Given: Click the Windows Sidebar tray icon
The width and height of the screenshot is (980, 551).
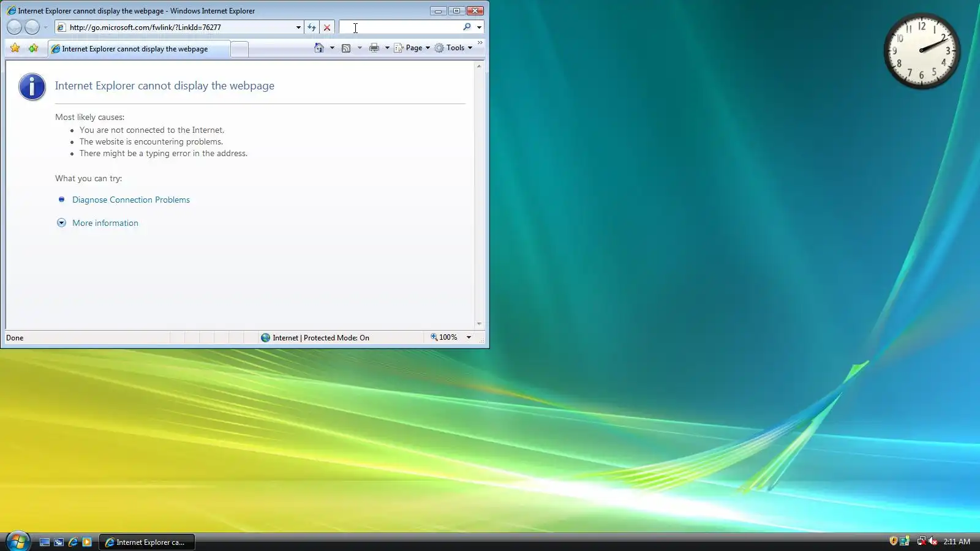Looking at the screenshot, I should click(x=905, y=541).
